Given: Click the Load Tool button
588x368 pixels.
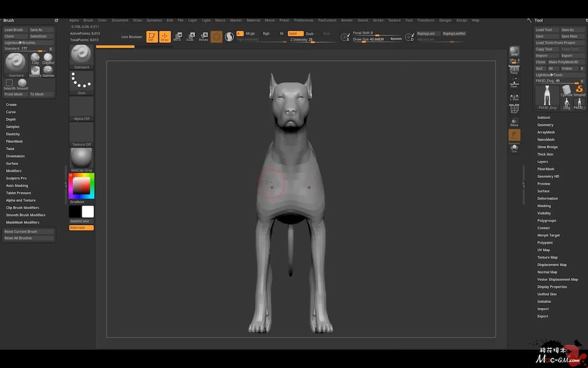Looking at the screenshot, I should click(x=544, y=29).
